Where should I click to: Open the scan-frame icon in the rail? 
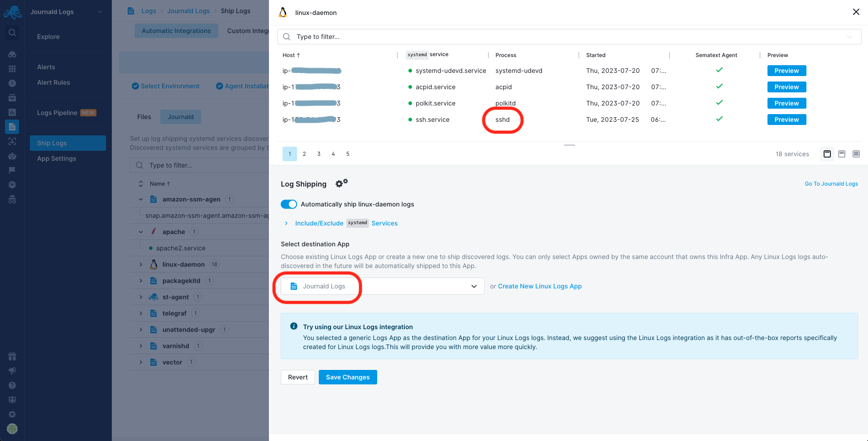click(x=12, y=141)
